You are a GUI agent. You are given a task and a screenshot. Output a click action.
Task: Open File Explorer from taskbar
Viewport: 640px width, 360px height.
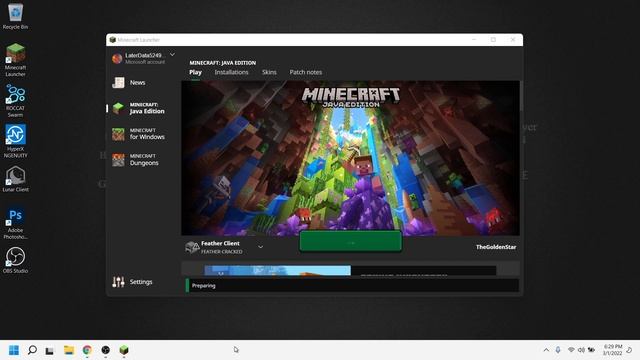[69, 350]
